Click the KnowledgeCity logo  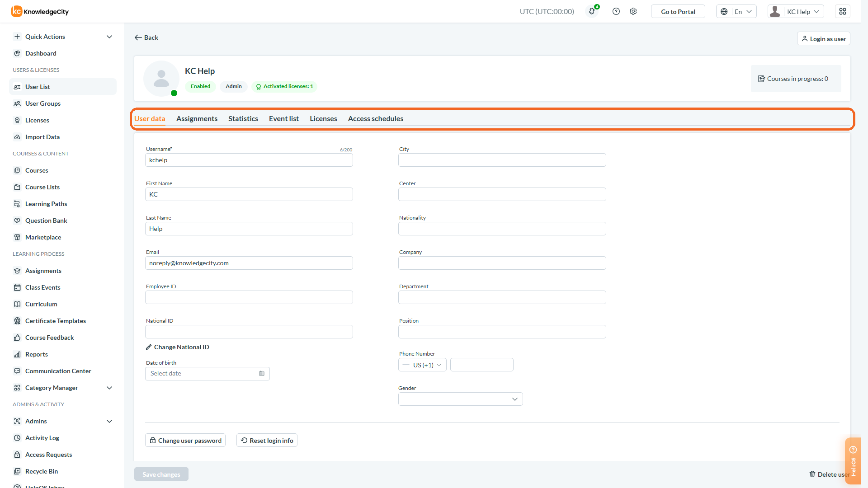tap(40, 11)
